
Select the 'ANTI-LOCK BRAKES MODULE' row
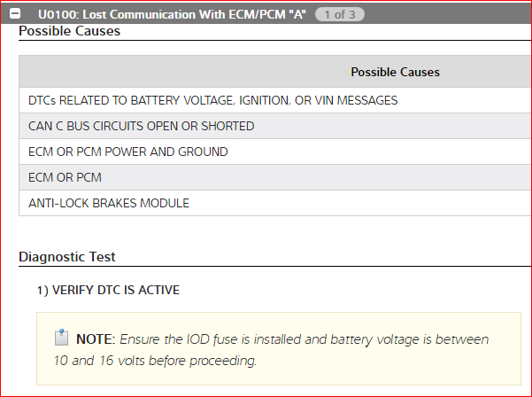[109, 203]
